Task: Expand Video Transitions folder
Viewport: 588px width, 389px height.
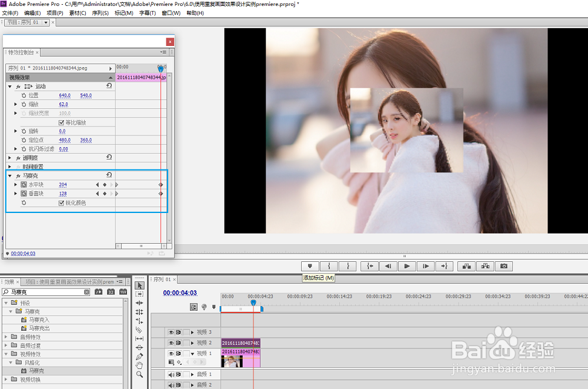Action: pyautogui.click(x=6, y=379)
